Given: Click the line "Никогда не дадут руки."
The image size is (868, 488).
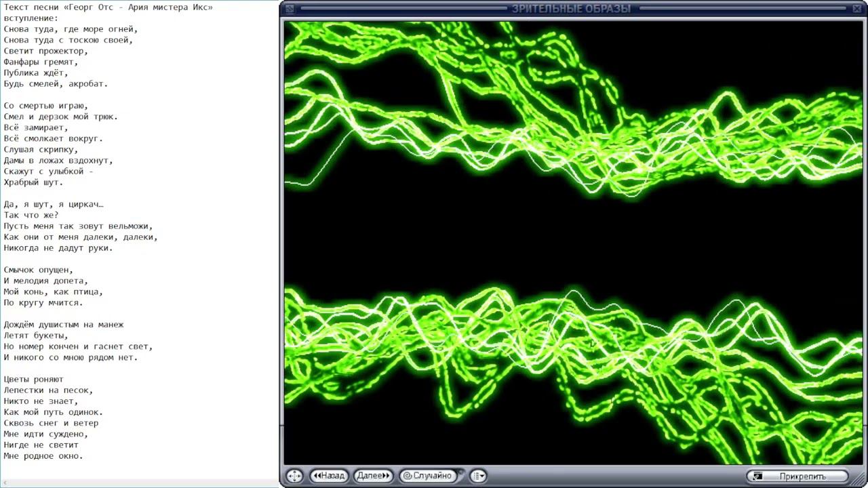Looking at the screenshot, I should pyautogui.click(x=58, y=247).
